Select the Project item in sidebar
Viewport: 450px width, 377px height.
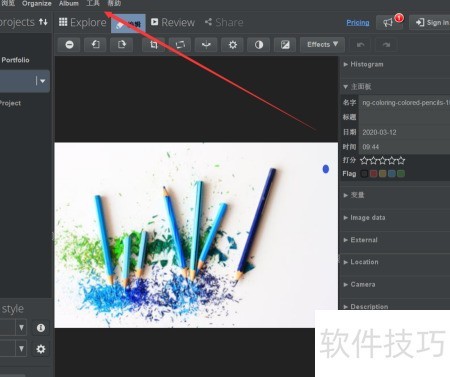coord(10,103)
